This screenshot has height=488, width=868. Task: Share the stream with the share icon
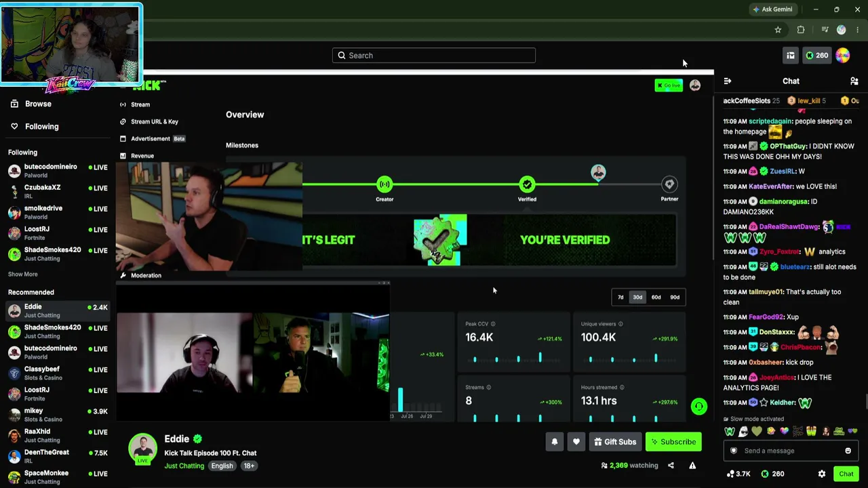671,466
